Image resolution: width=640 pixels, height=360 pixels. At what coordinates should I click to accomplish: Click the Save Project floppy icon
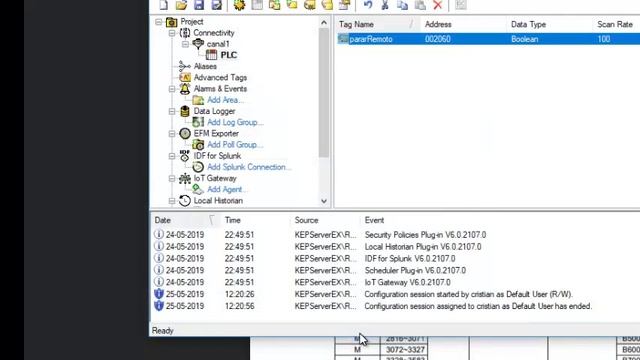click(199, 4)
